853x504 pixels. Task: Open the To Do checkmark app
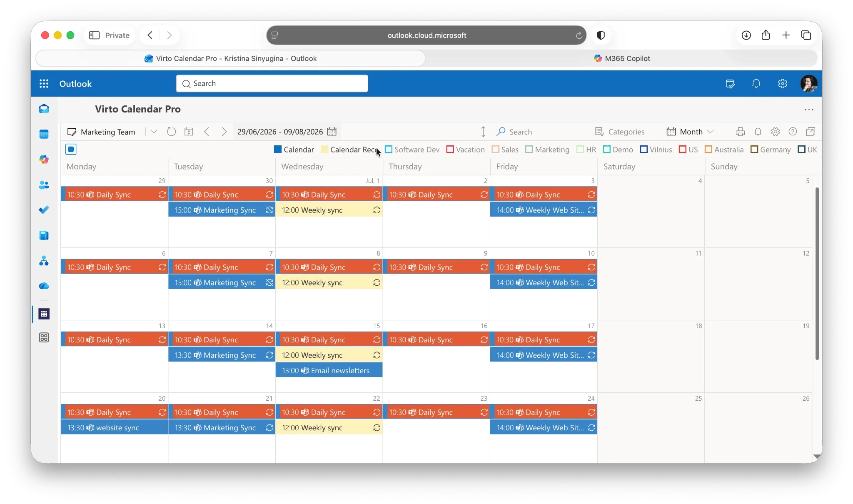coord(44,210)
